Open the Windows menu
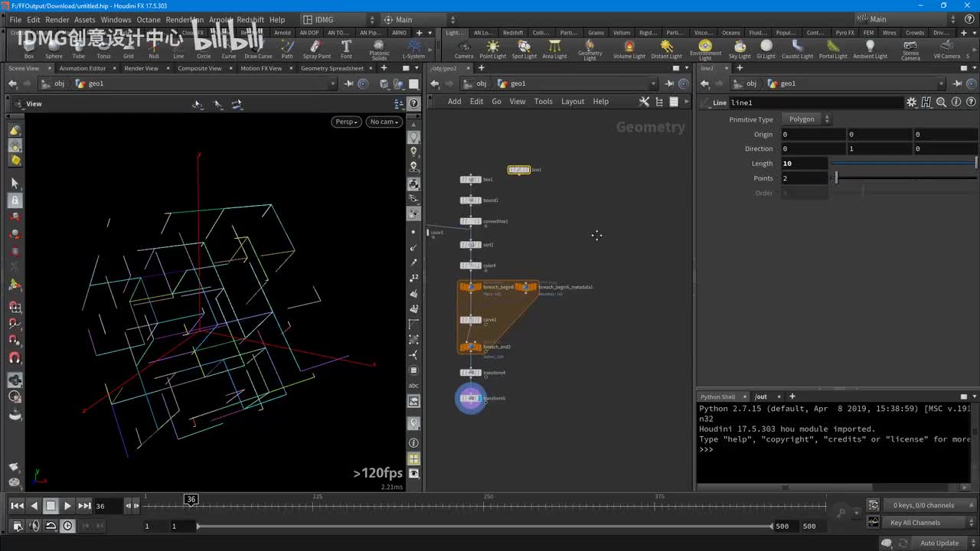 pyautogui.click(x=116, y=20)
